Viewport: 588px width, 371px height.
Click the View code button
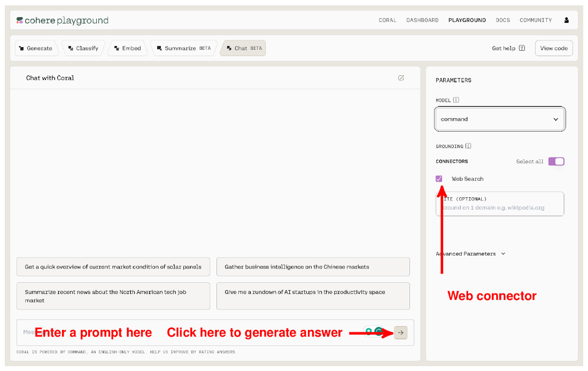point(553,48)
